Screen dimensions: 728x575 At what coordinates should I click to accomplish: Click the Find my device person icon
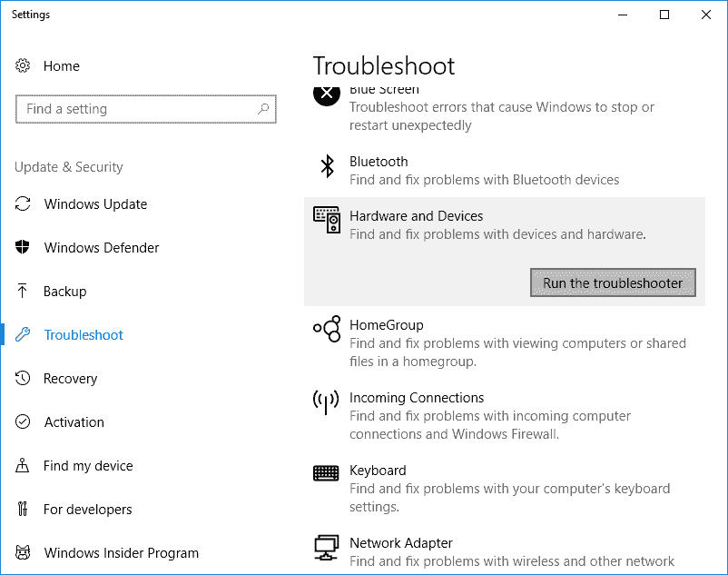click(23, 466)
